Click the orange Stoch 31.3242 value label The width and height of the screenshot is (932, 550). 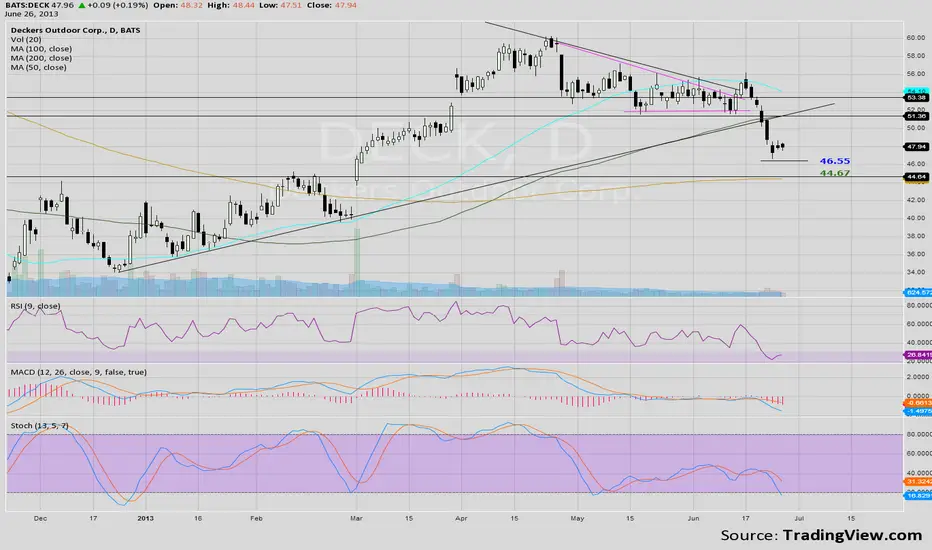click(918, 482)
